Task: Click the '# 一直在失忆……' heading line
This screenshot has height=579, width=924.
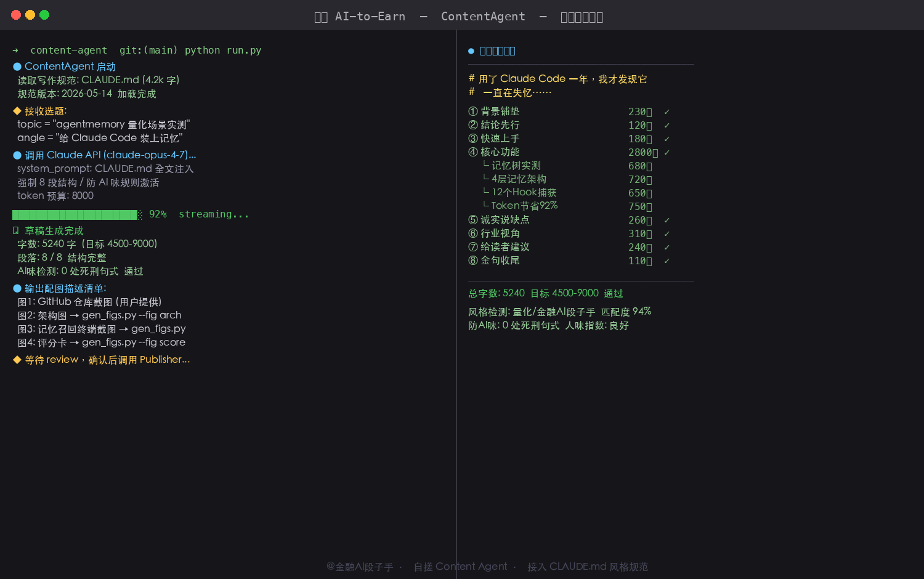Action: click(x=510, y=92)
